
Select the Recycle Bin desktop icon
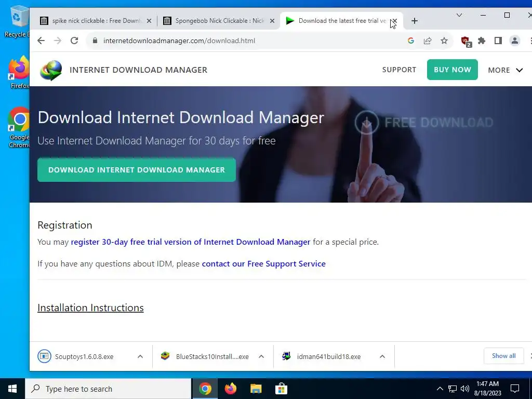tap(16, 22)
